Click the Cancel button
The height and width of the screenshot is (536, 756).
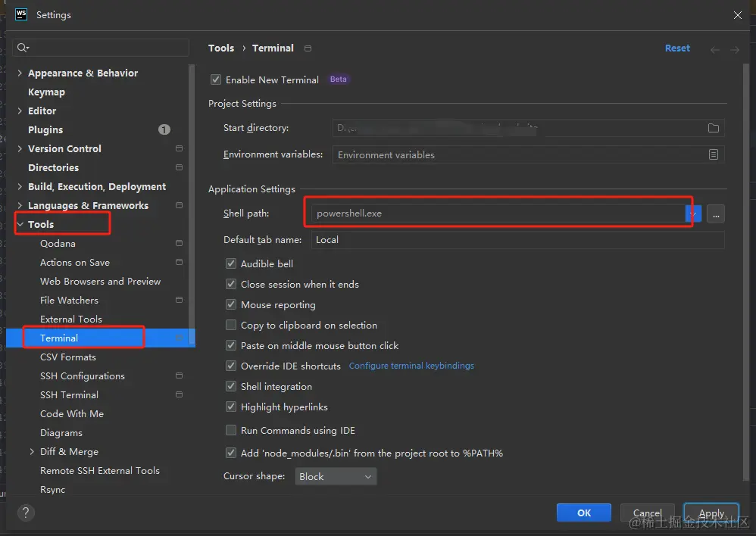point(647,513)
